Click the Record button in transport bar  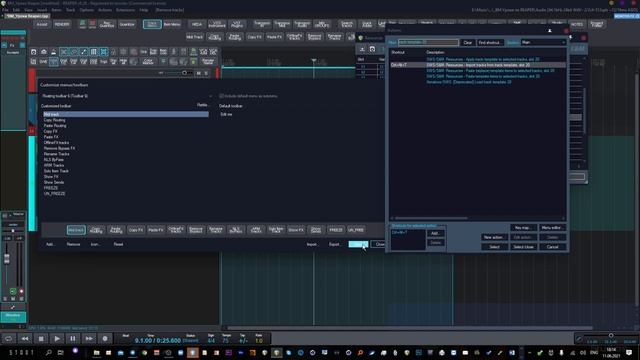coord(105,338)
